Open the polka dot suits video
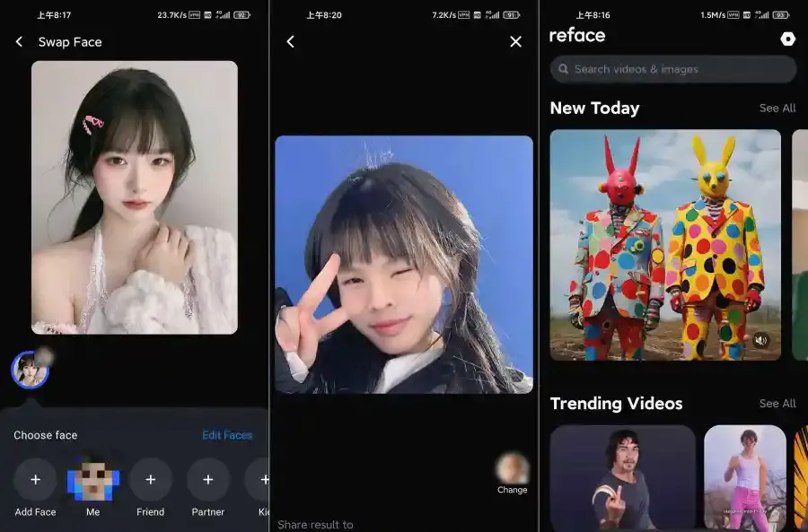808x532 pixels. [x=664, y=244]
